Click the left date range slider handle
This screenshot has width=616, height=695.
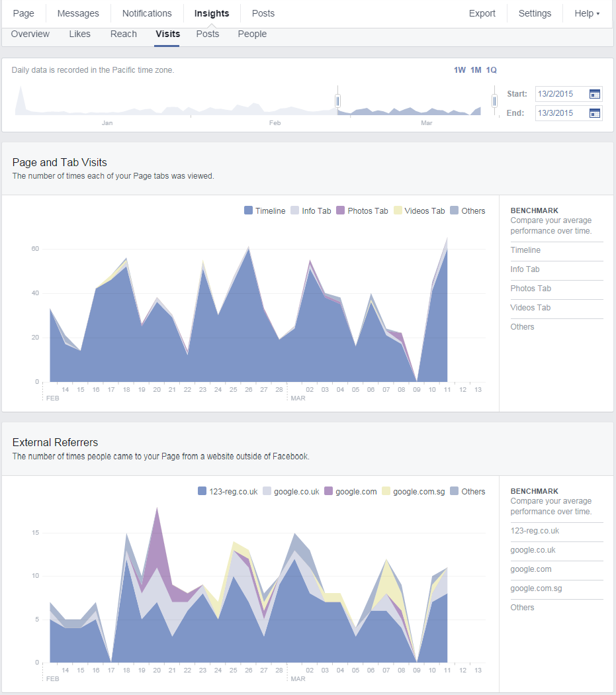pos(337,101)
